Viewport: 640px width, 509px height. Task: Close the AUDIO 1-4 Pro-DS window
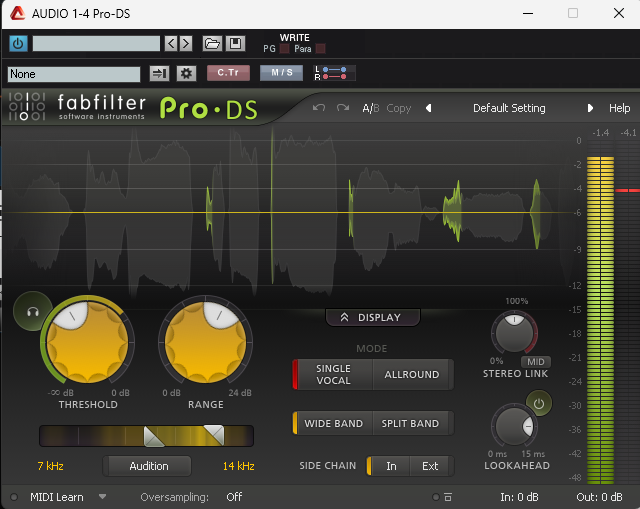coord(619,13)
